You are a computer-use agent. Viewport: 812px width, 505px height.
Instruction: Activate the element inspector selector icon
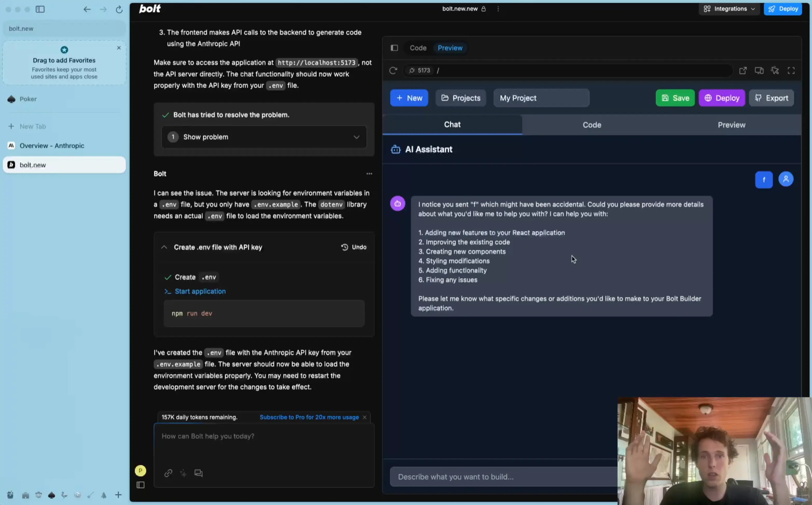(x=775, y=71)
